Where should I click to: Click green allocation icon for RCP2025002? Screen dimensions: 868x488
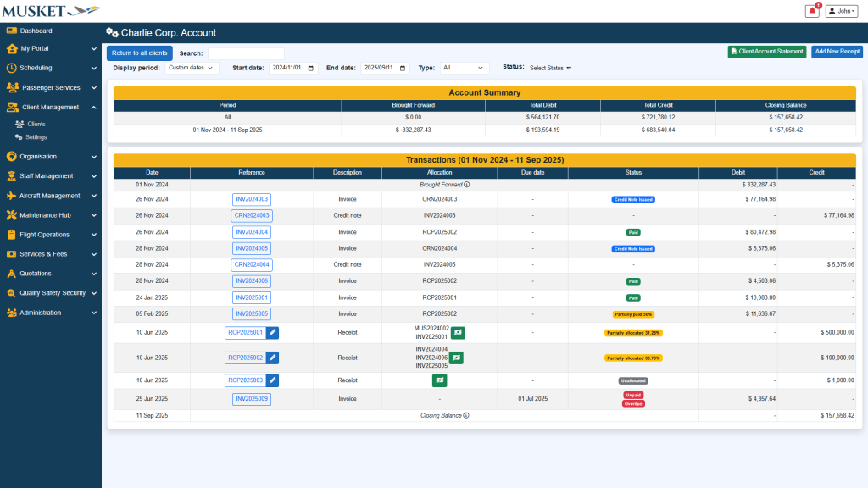coord(456,358)
